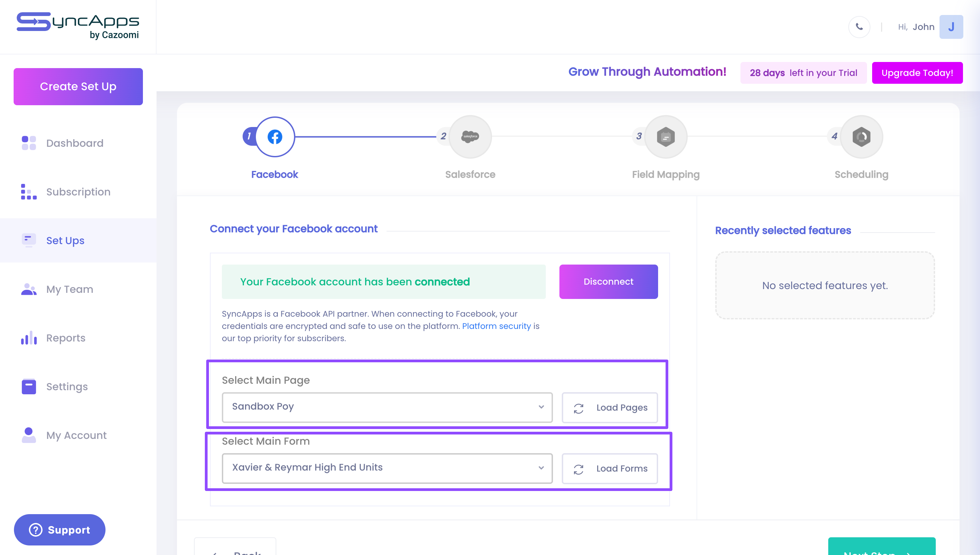Expand the Xavier & Reymar dropdown chevron
The height and width of the screenshot is (555, 980).
coord(541,468)
